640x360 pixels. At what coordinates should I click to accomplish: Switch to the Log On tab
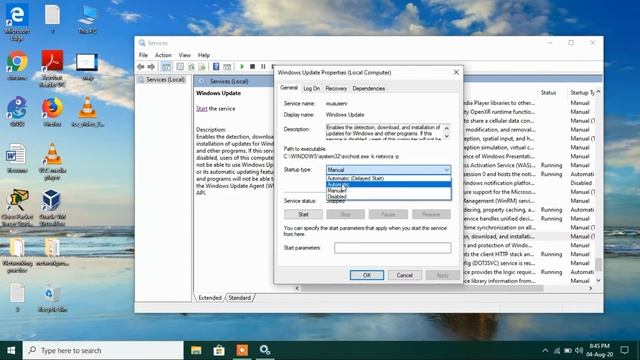[311, 89]
